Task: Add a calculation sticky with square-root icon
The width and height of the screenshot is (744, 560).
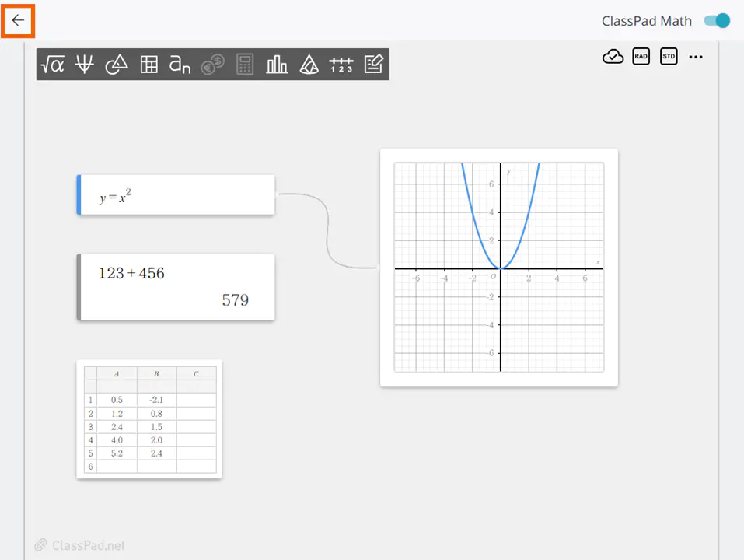Action: [53, 65]
